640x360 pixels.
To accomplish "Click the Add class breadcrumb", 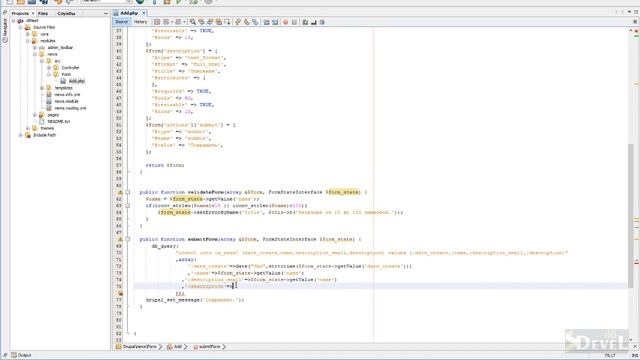I will point(178,347).
